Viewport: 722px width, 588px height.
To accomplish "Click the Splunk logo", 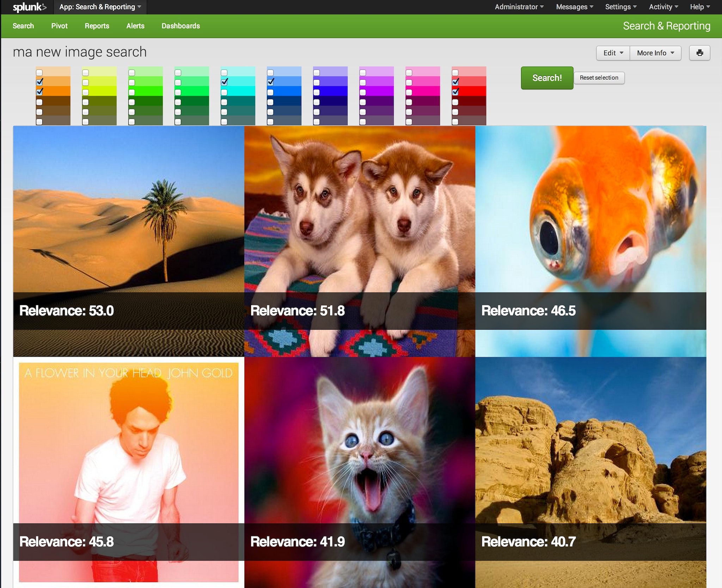I will tap(29, 7).
